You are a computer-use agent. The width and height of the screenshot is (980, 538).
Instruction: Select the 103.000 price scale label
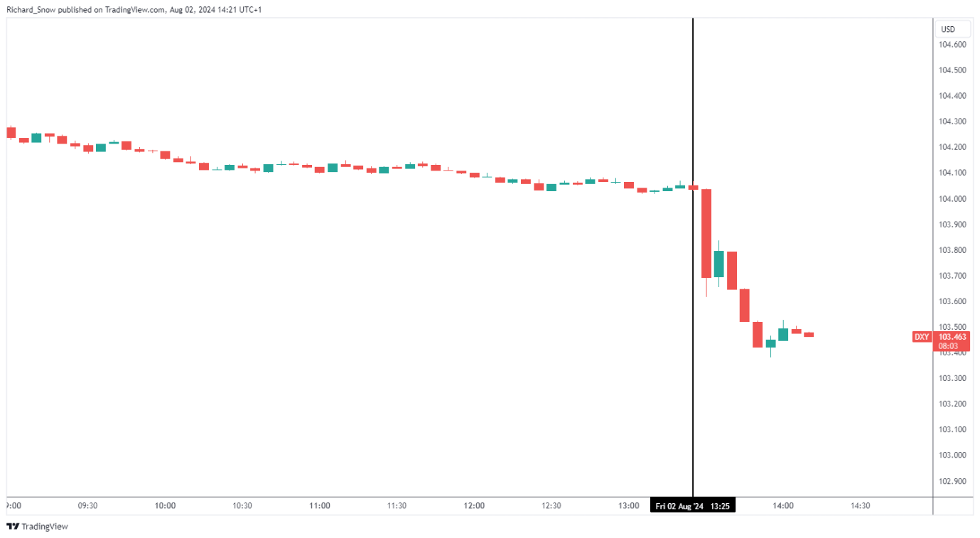(x=952, y=455)
